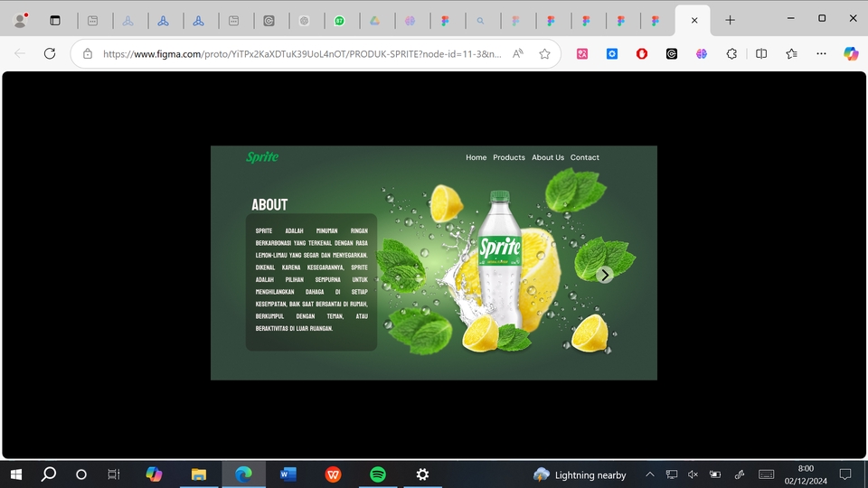Open the black C extension icon
Image resolution: width=868 pixels, height=488 pixels.
coord(672,53)
